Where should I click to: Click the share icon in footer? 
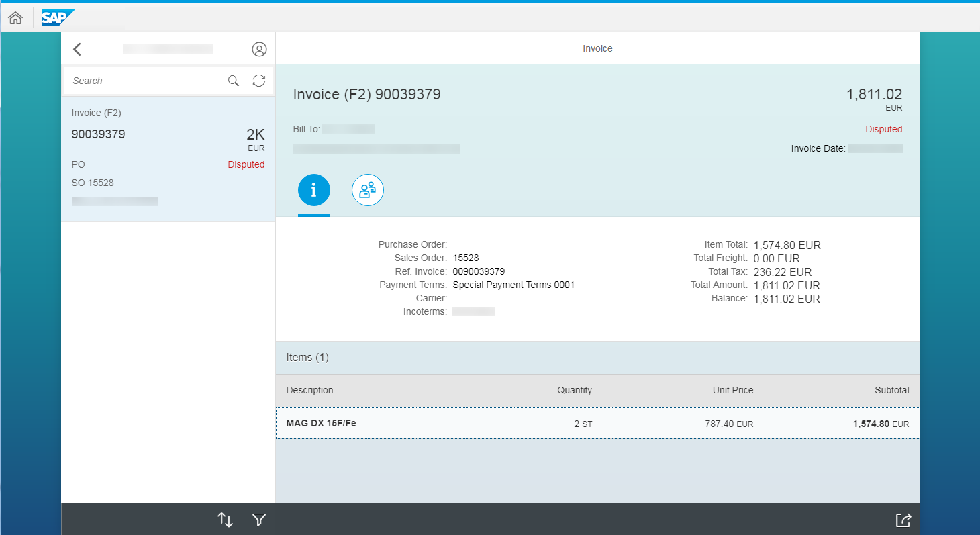click(x=903, y=520)
